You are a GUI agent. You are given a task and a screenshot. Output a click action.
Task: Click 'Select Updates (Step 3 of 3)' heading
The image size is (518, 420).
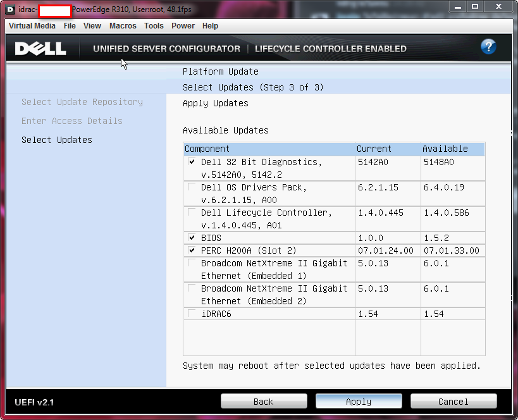(253, 87)
